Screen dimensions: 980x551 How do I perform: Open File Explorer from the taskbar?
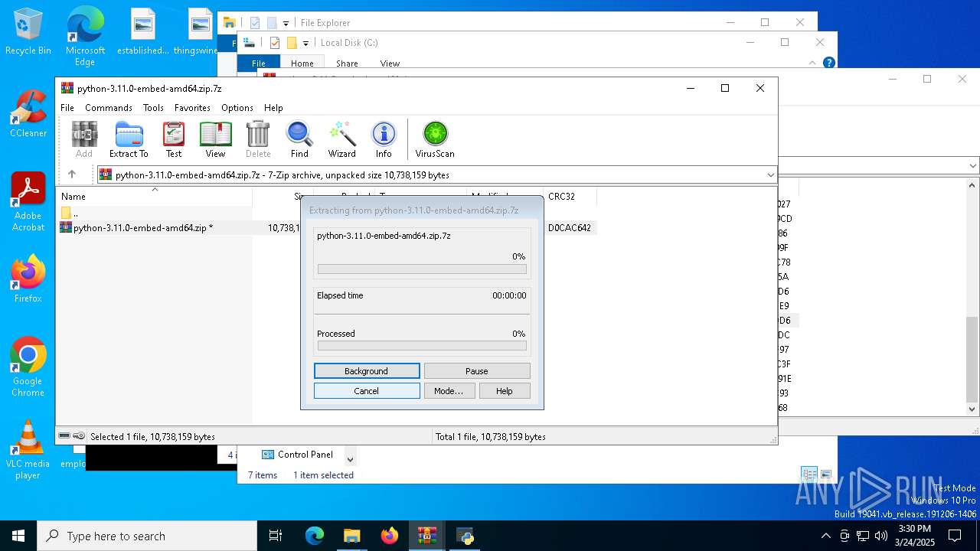(351, 536)
